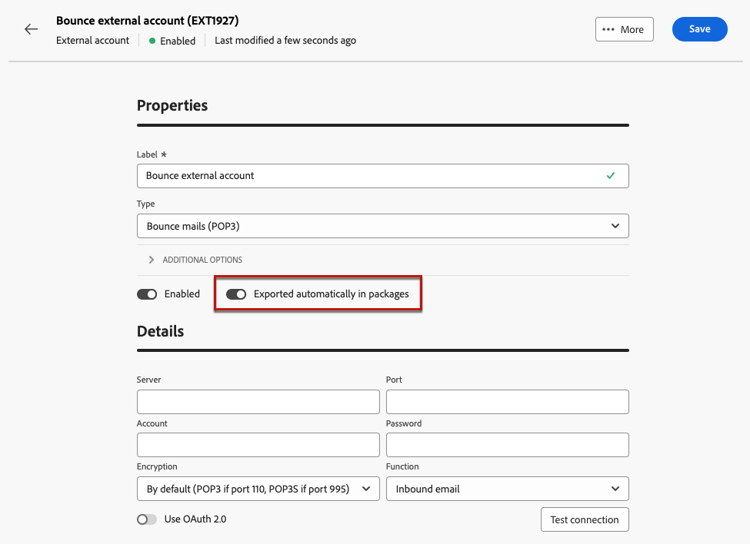
Task: Click the back arrow icon
Action: pos(31,29)
